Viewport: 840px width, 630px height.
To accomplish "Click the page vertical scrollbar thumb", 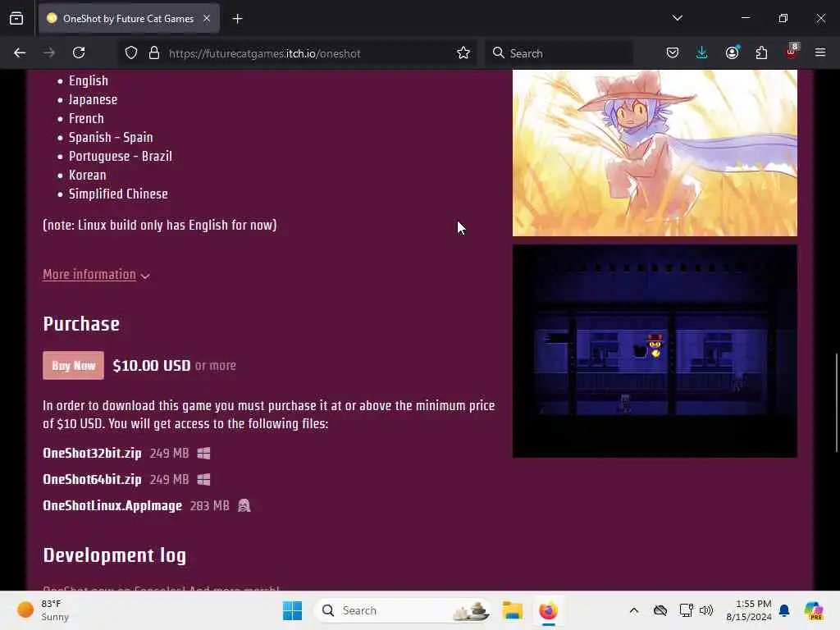I will coord(836,402).
